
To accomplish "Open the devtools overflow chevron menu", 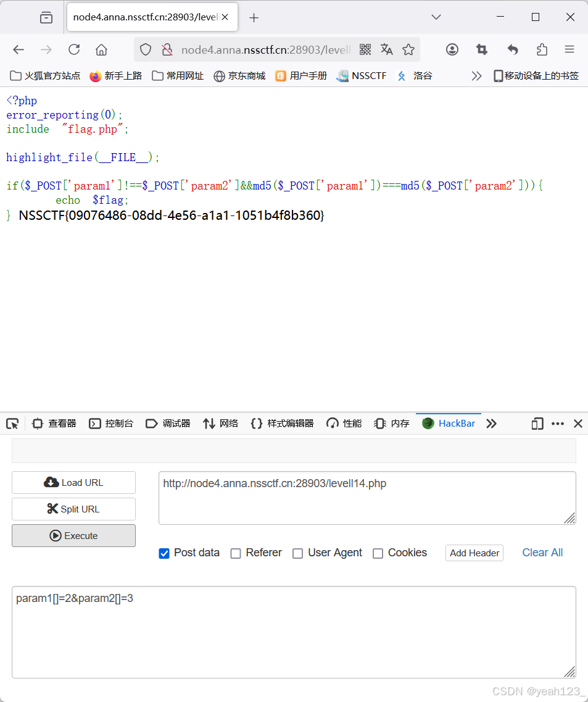I will 491,424.
